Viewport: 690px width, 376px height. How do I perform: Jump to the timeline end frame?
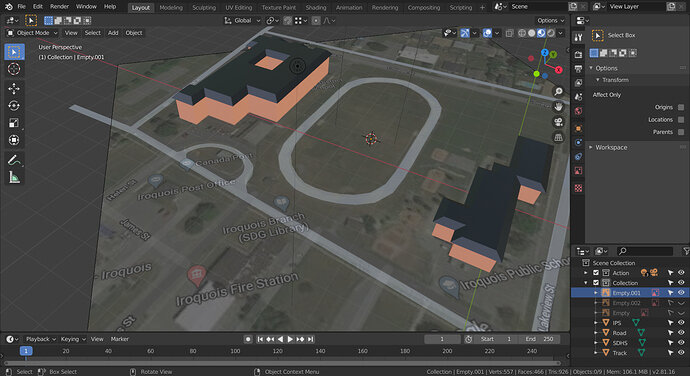coord(311,339)
